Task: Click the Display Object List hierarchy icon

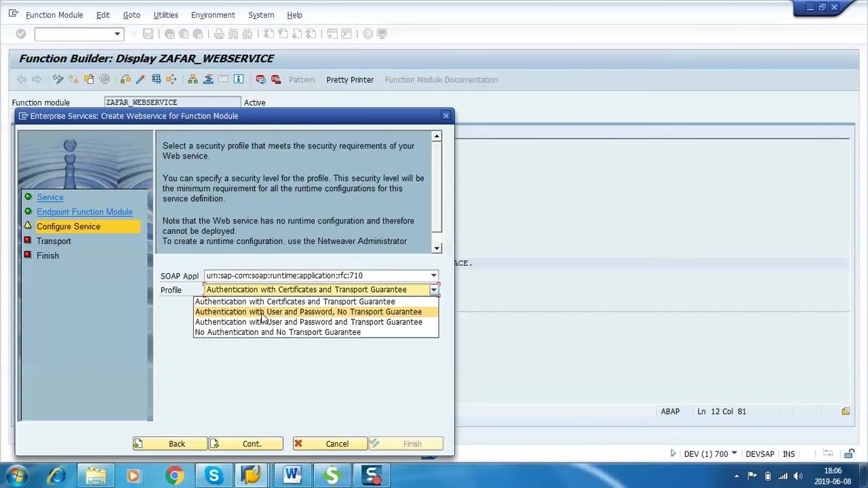Action: point(193,79)
